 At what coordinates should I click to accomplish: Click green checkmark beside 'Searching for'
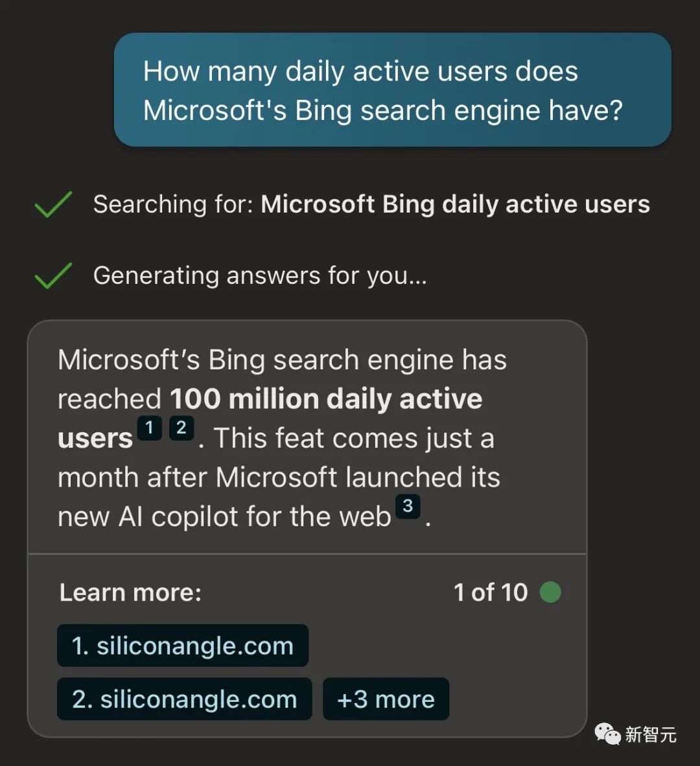(53, 204)
